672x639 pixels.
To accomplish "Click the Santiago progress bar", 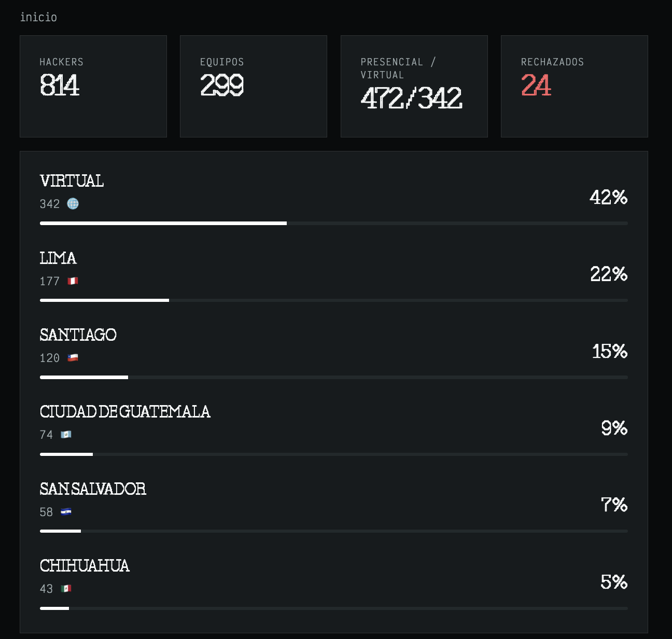I will point(333,377).
